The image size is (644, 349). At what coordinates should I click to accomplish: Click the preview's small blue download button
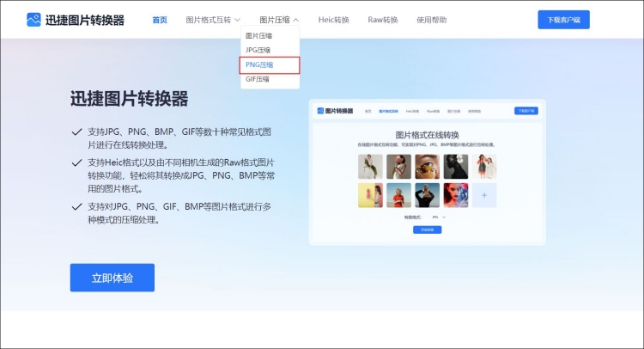(526, 111)
